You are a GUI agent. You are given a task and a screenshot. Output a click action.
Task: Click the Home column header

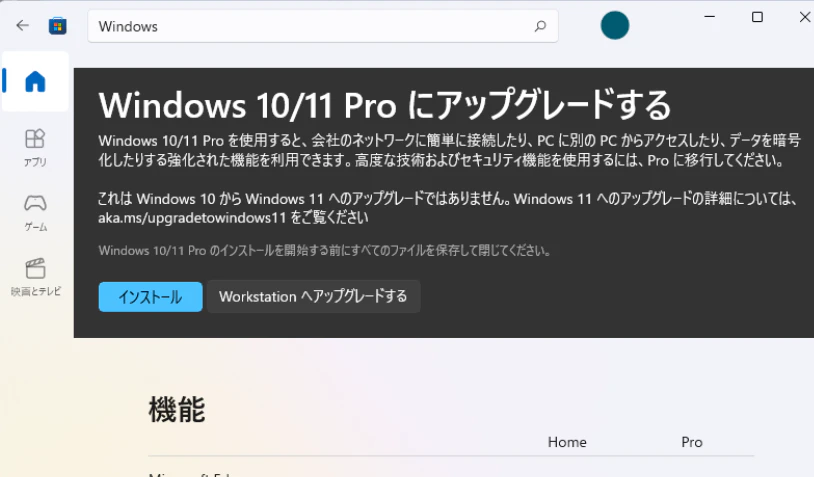click(567, 442)
